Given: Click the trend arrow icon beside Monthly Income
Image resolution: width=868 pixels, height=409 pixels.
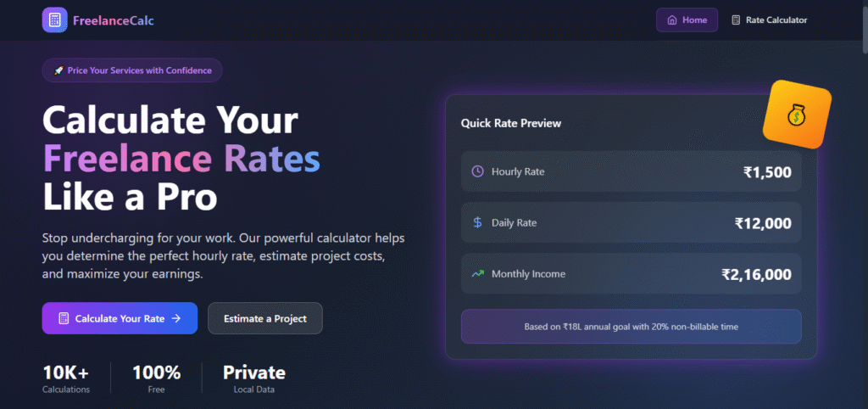Looking at the screenshot, I should (x=477, y=274).
